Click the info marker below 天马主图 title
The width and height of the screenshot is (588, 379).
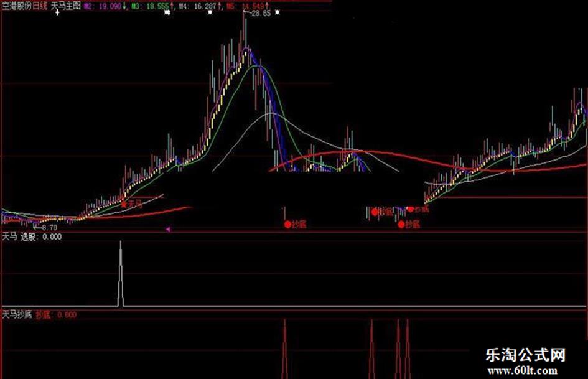(57, 13)
